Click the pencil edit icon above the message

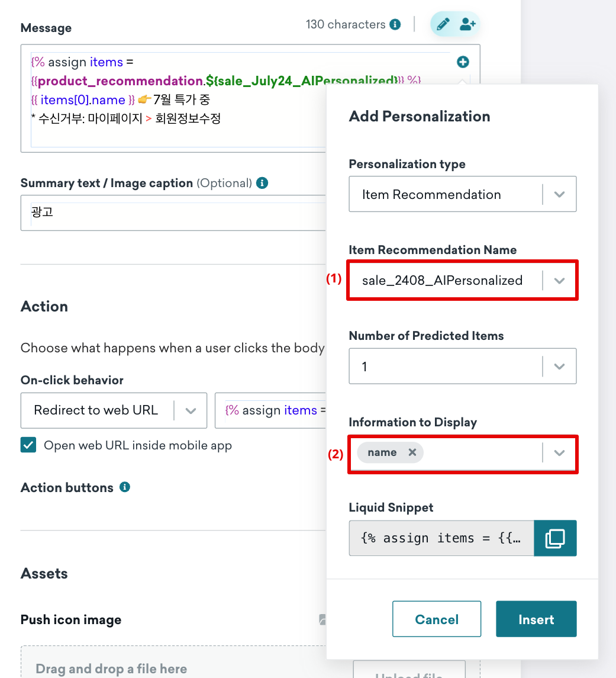[443, 24]
